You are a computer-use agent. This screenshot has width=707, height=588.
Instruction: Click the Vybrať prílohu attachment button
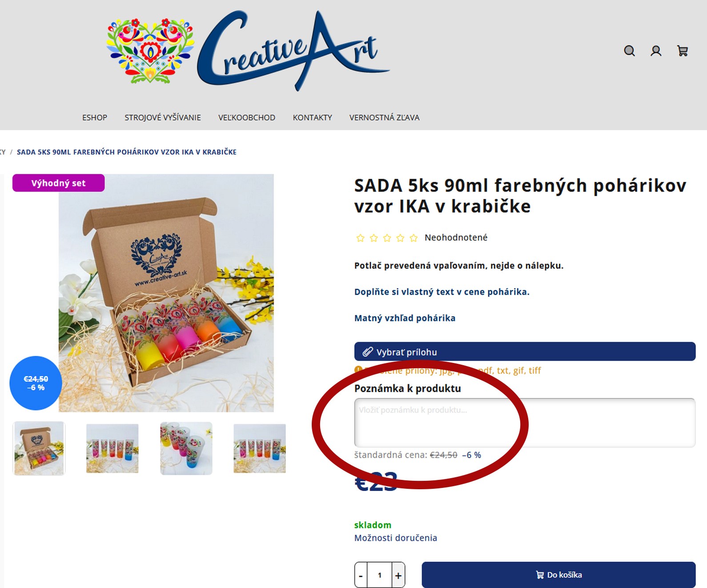[525, 351]
